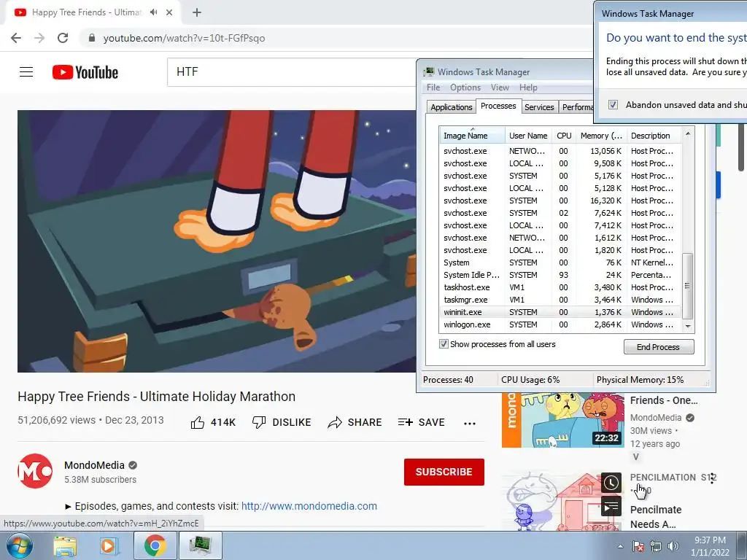The width and height of the screenshot is (747, 560).
Task: Click the process list scrollbar thumb
Action: 687,286
